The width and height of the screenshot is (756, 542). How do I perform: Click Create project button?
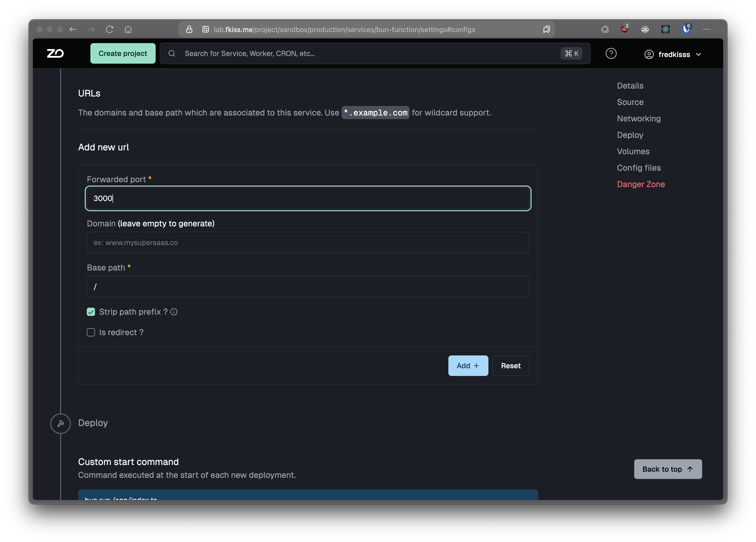point(123,53)
